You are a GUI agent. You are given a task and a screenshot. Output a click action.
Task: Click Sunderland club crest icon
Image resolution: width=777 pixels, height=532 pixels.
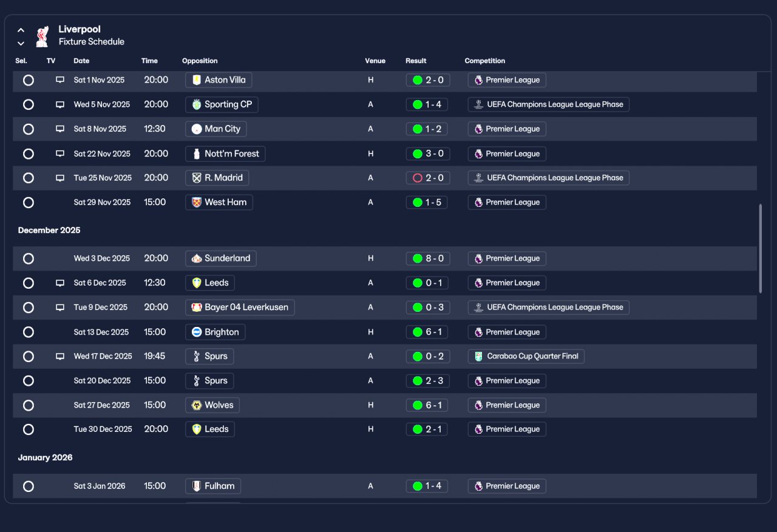pos(196,258)
